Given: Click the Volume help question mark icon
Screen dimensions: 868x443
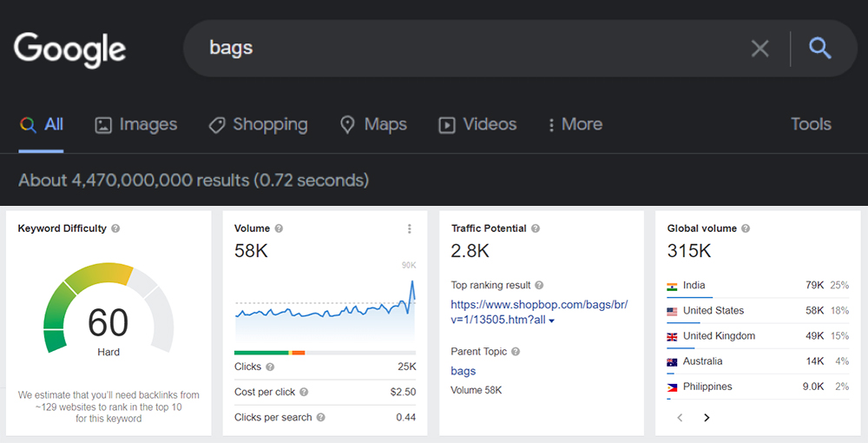Looking at the screenshot, I should tap(279, 228).
